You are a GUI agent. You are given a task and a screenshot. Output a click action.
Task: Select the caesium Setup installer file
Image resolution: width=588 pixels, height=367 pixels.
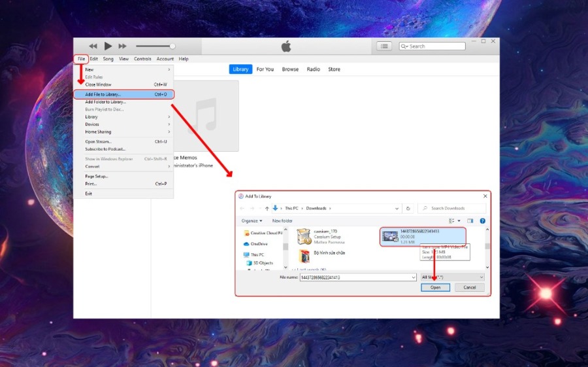[321, 237]
